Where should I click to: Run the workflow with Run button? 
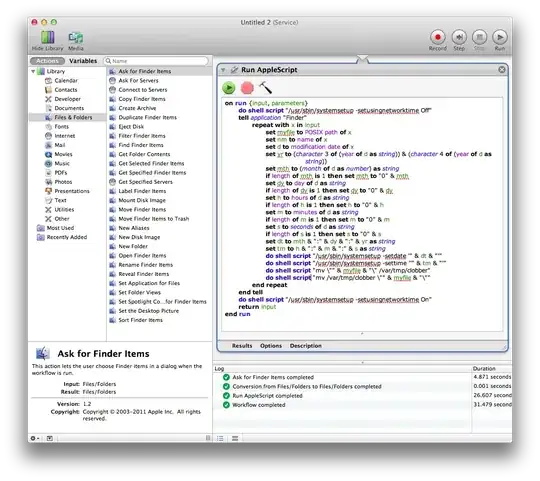click(x=500, y=37)
